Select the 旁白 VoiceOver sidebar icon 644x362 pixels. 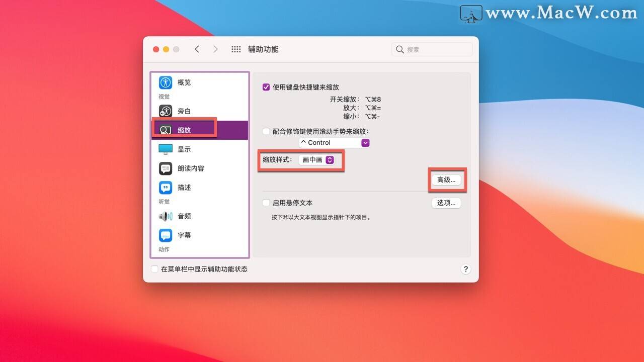[165, 111]
